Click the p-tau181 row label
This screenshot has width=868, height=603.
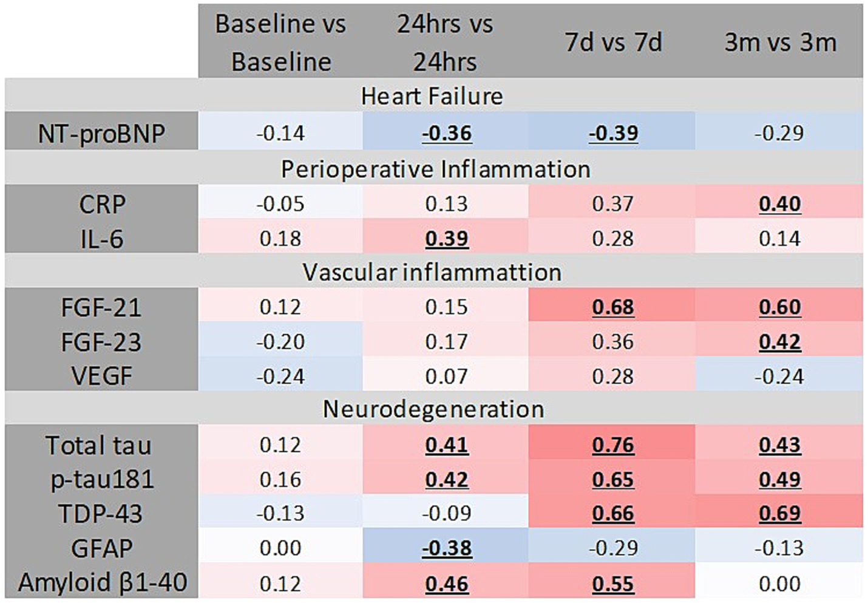pos(101,480)
